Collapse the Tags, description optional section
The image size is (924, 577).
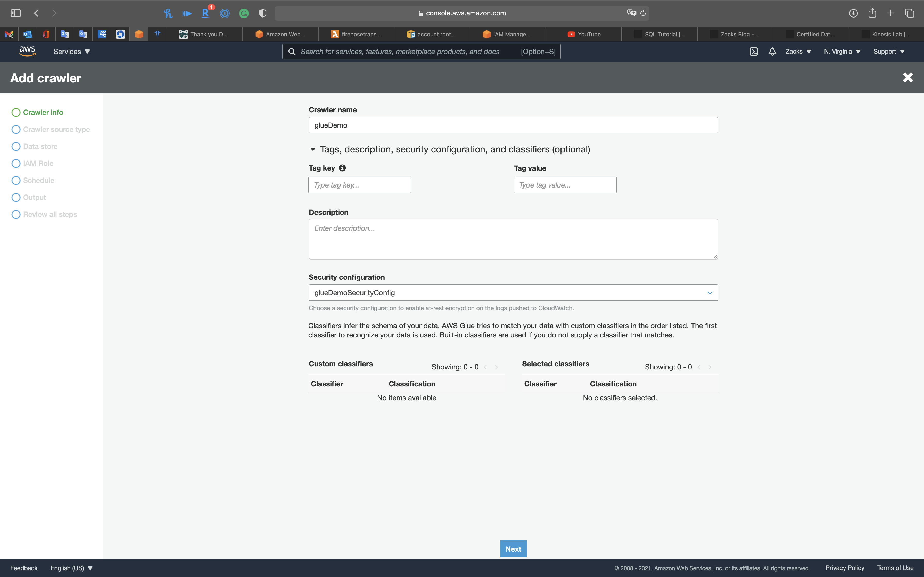coord(313,150)
